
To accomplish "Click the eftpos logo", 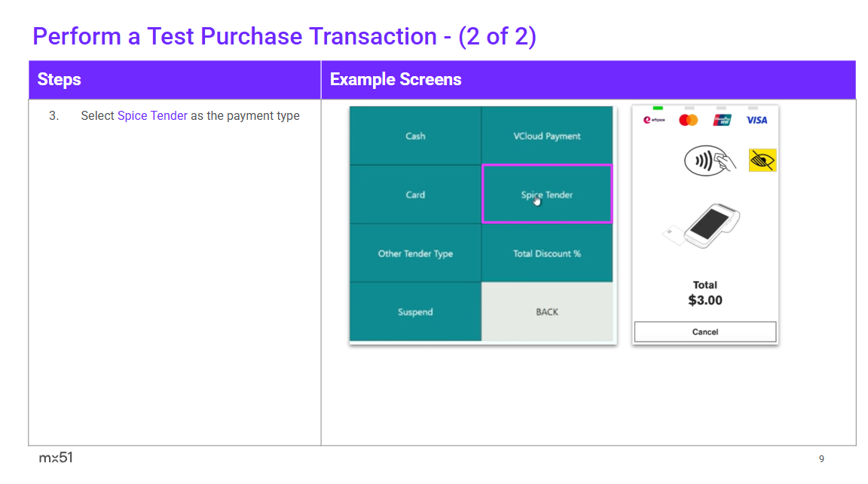I will 654,120.
